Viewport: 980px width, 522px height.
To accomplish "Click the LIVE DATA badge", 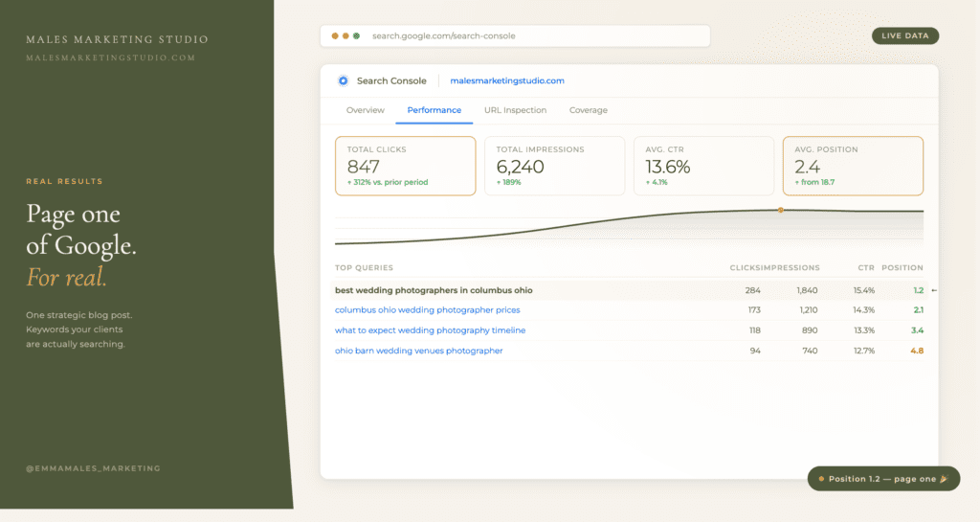I will coord(905,35).
